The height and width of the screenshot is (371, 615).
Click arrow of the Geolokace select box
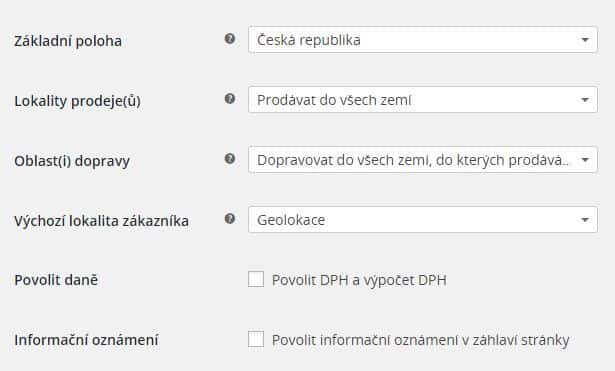coord(585,220)
